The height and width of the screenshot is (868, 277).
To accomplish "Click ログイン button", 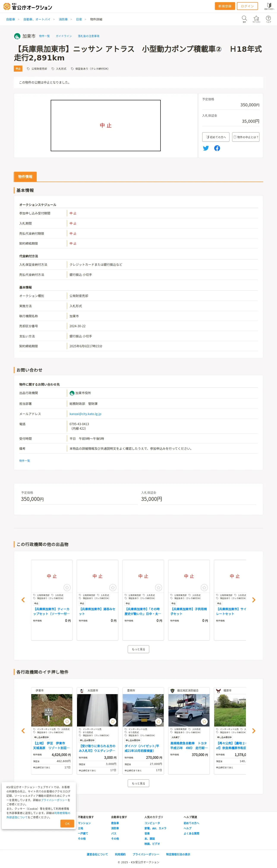I will [247, 6].
